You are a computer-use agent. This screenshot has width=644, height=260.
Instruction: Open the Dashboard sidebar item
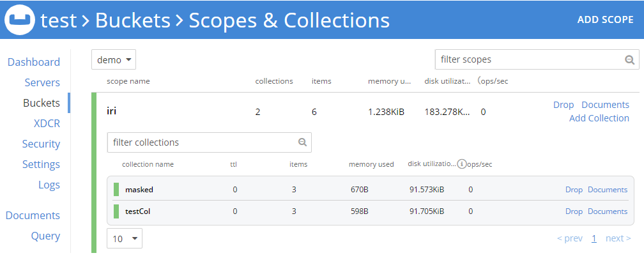pos(34,62)
